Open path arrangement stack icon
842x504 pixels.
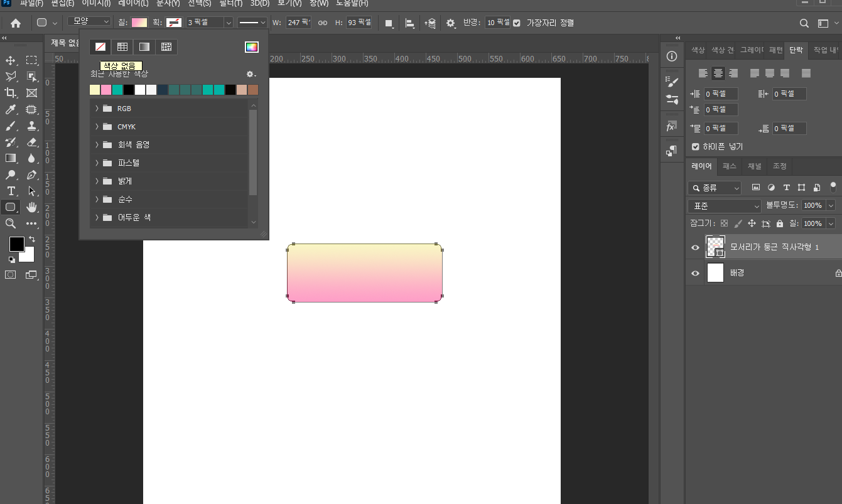[x=430, y=23]
